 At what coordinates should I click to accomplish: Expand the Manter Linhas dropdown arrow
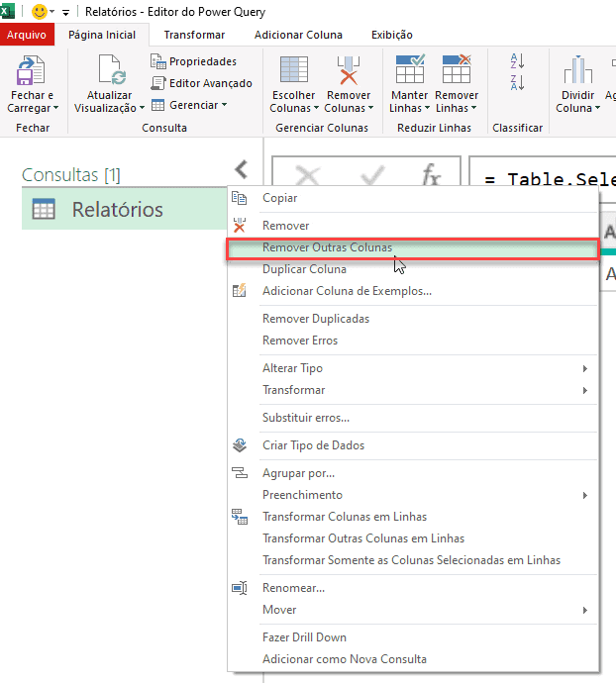point(427,108)
